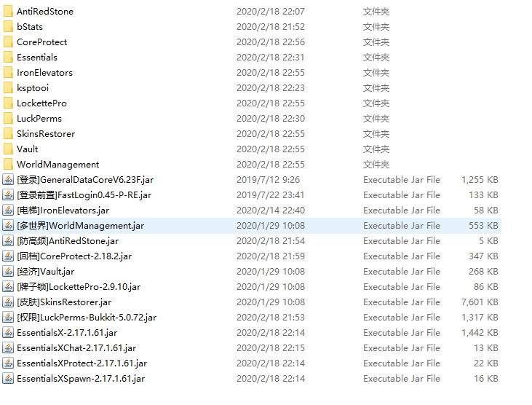Click the jar icon for EssentialsXChat-2.17.1.61.jar
This screenshot has width=532, height=405.
pyautogui.click(x=8, y=347)
